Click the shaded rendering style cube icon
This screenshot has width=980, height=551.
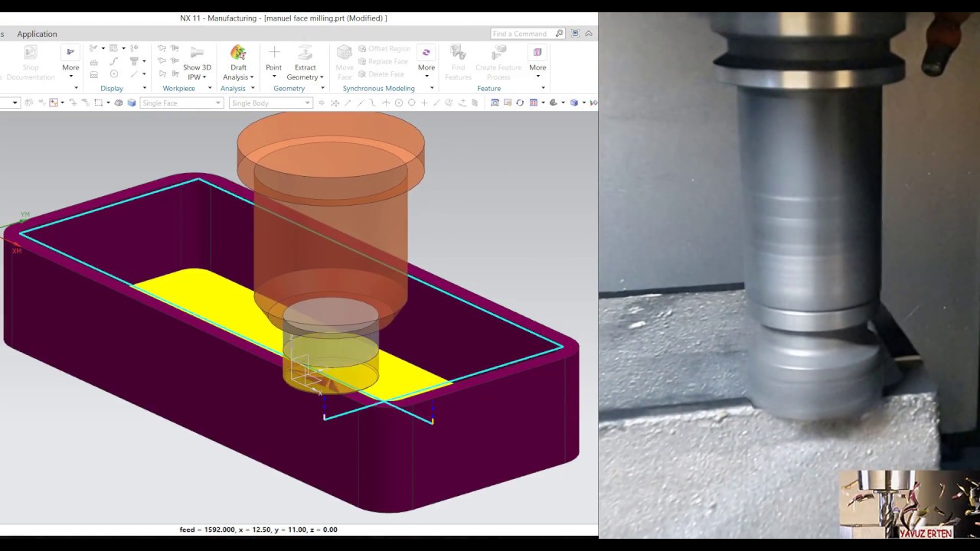point(574,103)
